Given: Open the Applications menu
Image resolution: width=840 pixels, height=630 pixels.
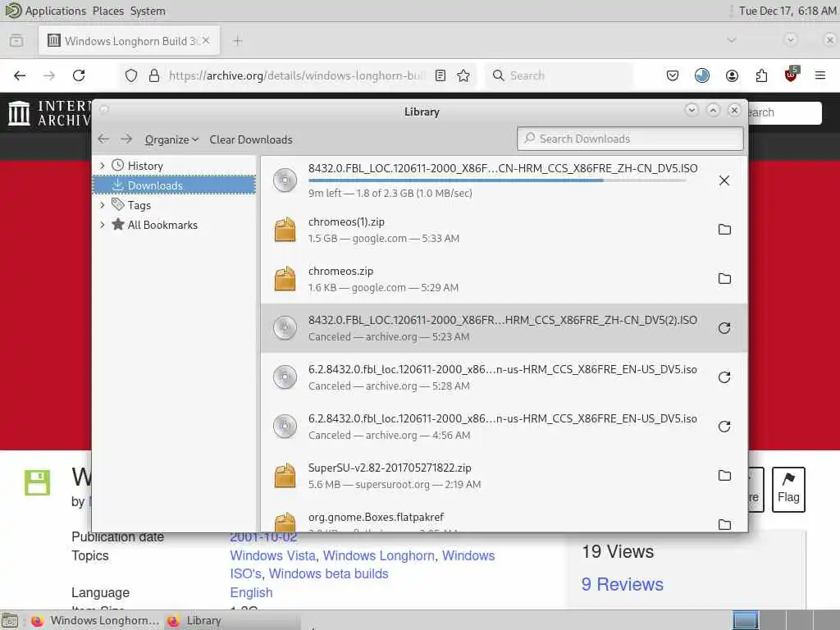Looking at the screenshot, I should pyautogui.click(x=55, y=11).
